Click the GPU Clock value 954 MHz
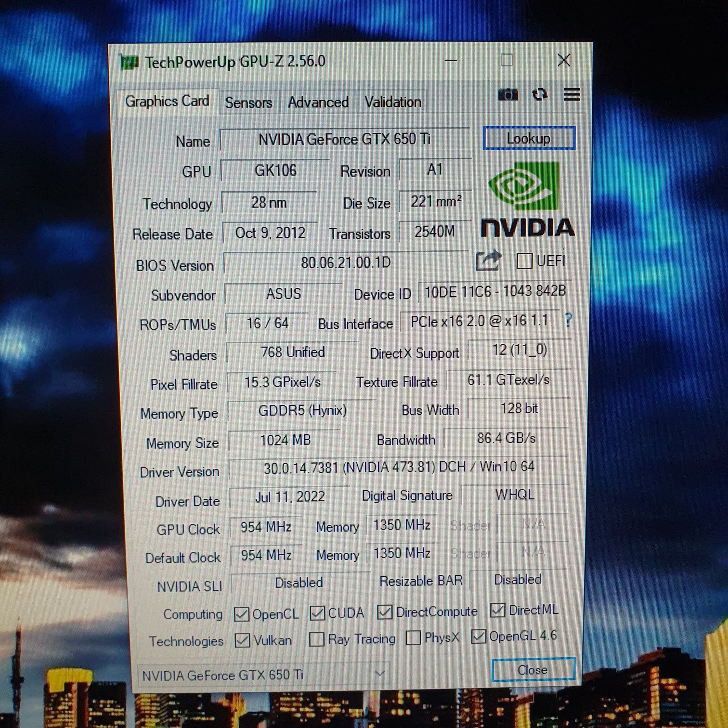The height and width of the screenshot is (728, 728). (x=266, y=527)
